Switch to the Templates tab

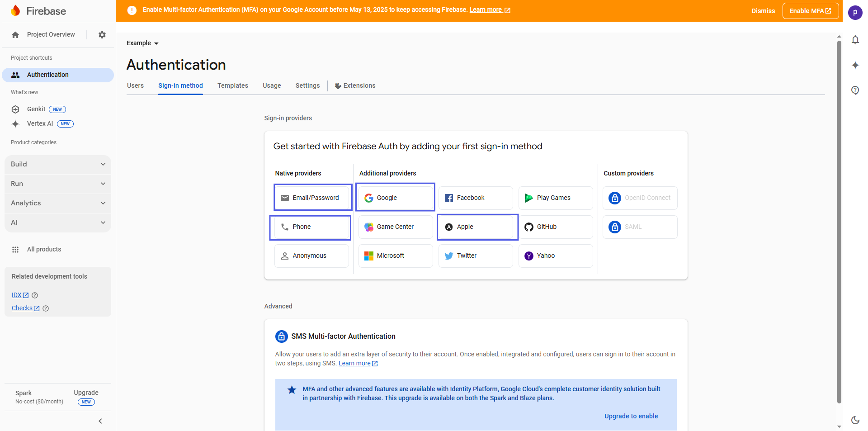click(x=232, y=85)
